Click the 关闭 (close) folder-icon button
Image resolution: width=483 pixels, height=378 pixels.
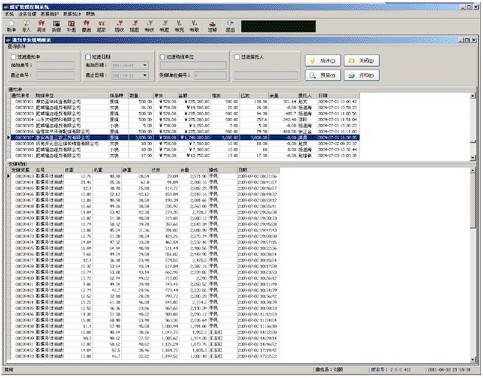coord(361,61)
